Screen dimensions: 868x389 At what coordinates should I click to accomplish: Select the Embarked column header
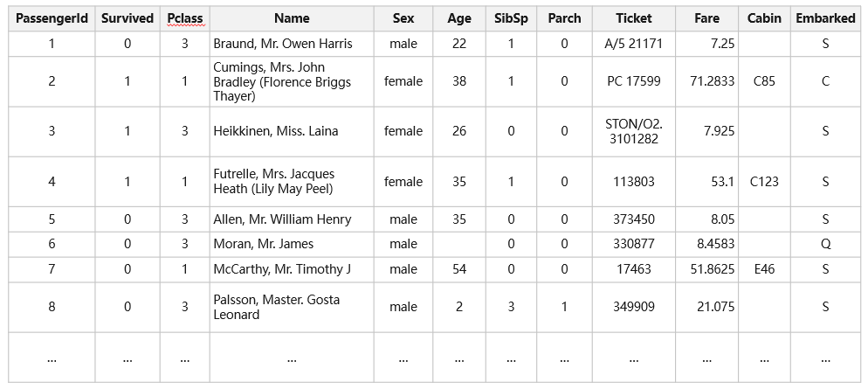(x=825, y=18)
